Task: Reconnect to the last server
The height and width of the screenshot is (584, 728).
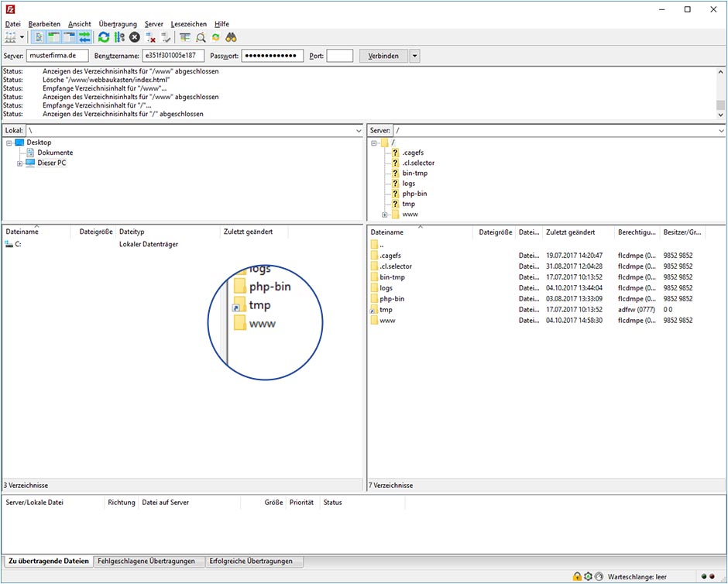Action: pos(166,38)
